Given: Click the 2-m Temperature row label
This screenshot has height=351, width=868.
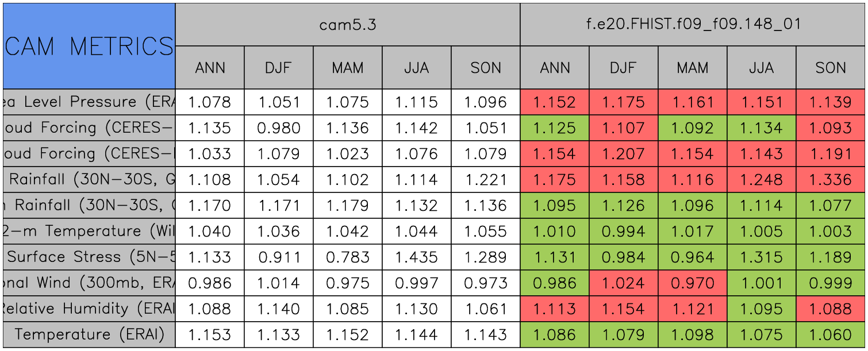Looking at the screenshot, I should click(89, 232).
